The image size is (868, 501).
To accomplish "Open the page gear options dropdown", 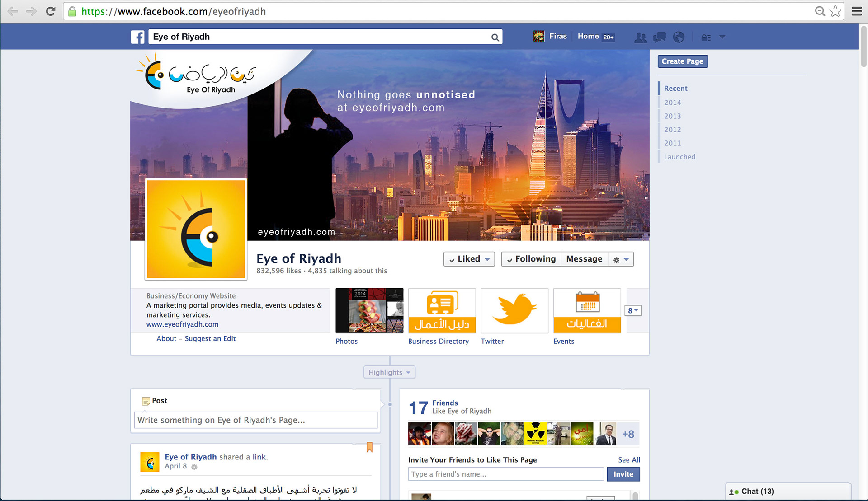I will [621, 259].
